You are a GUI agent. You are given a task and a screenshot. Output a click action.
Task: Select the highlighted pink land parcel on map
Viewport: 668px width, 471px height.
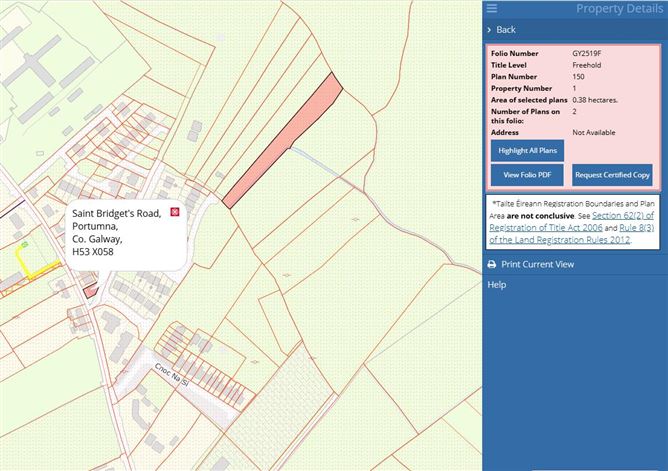click(x=282, y=141)
